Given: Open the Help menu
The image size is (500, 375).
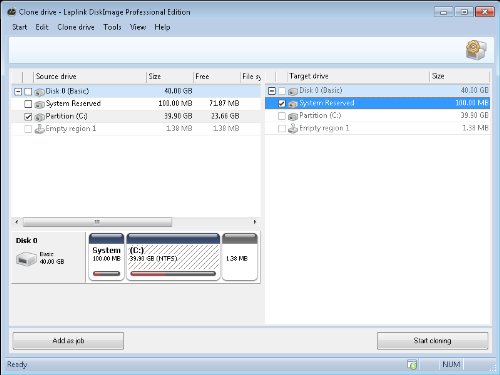Looking at the screenshot, I should point(162,27).
